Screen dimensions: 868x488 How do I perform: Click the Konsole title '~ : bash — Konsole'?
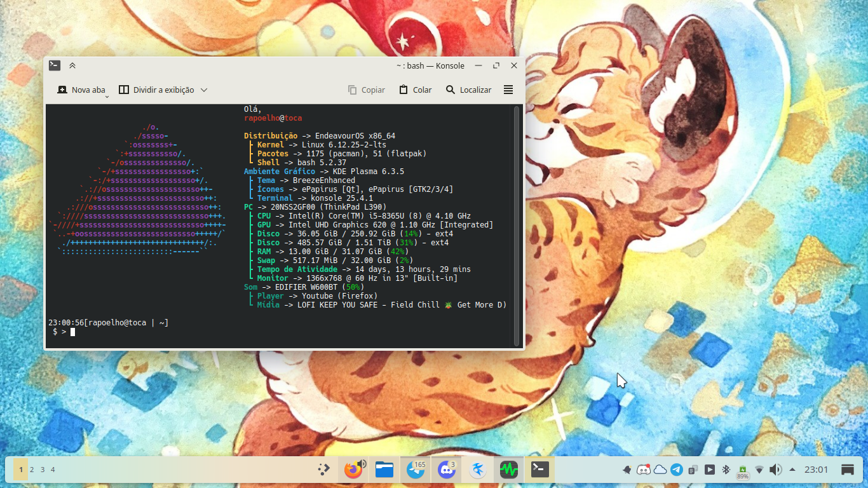tap(430, 65)
